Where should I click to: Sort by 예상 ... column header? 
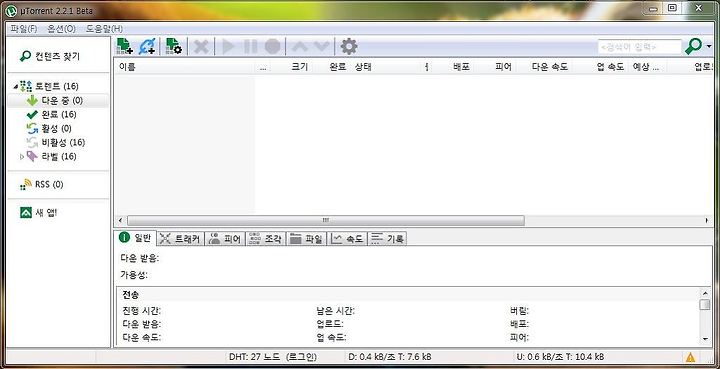pyautogui.click(x=648, y=67)
